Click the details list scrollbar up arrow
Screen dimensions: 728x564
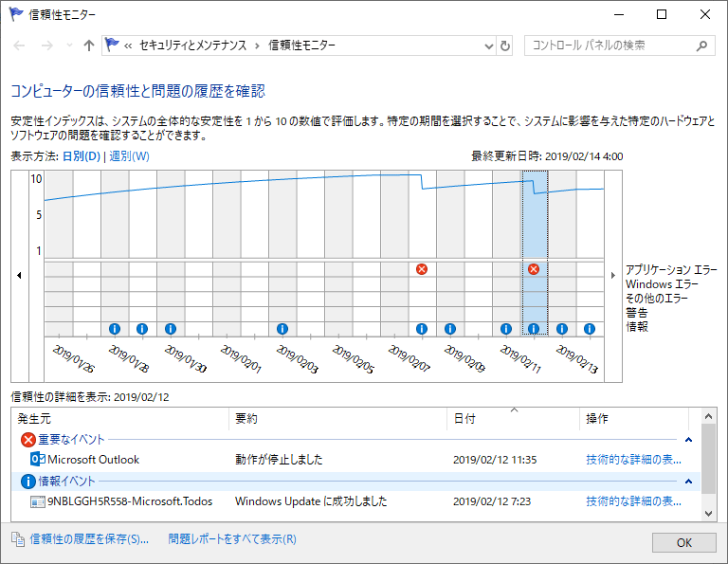tap(708, 416)
